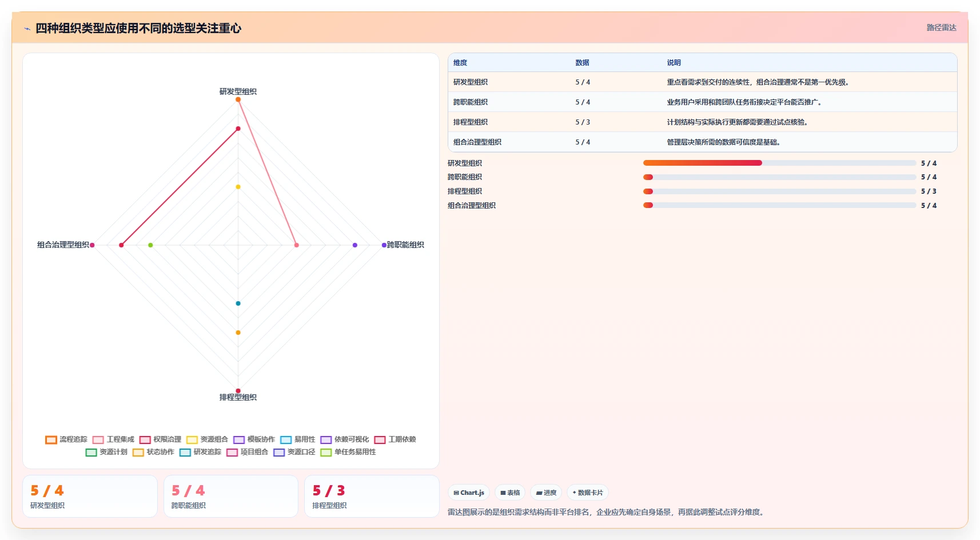Toggle the 工程集成 legend series
980x540 pixels.
pyautogui.click(x=113, y=439)
